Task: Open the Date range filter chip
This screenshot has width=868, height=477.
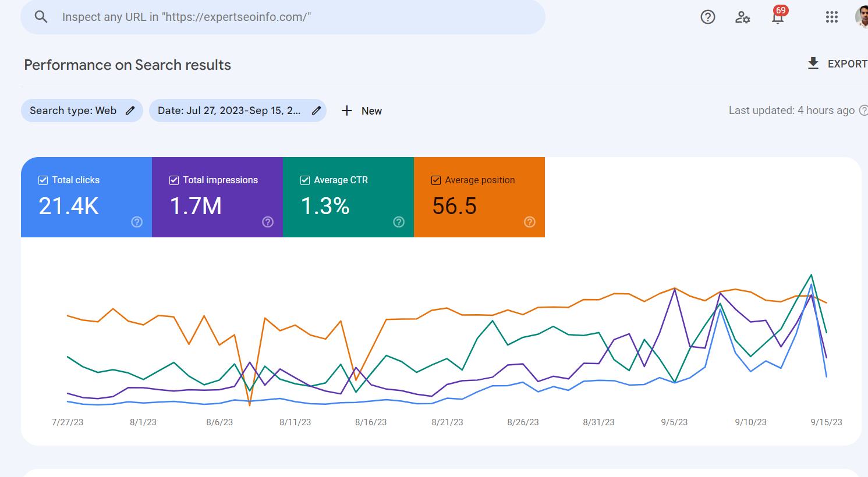Action: tap(237, 111)
